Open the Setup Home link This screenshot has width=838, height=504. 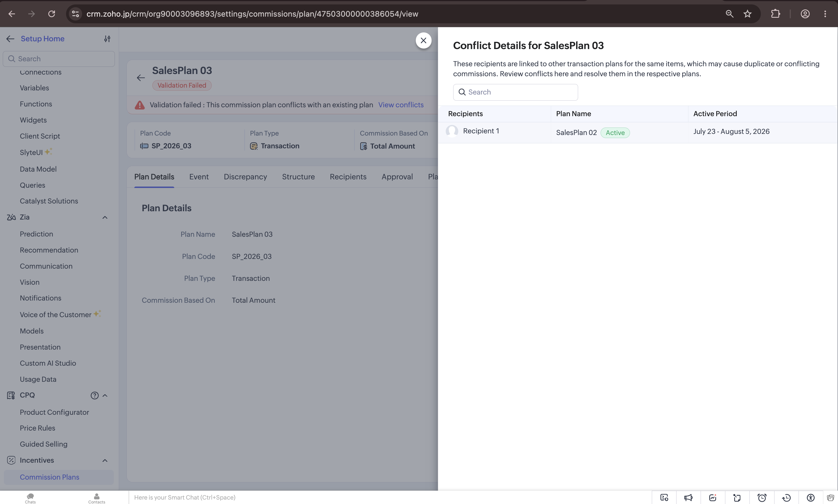pyautogui.click(x=42, y=39)
